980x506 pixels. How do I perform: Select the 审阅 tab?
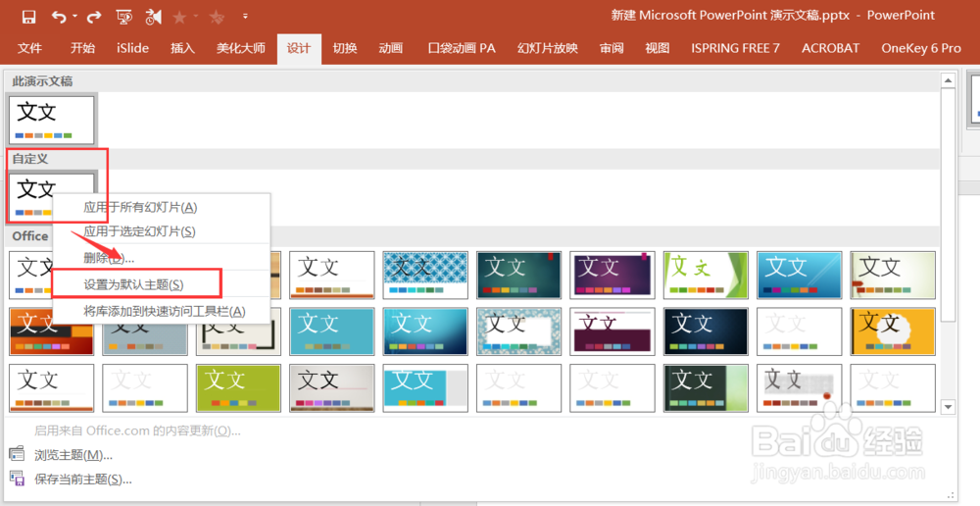pos(612,48)
